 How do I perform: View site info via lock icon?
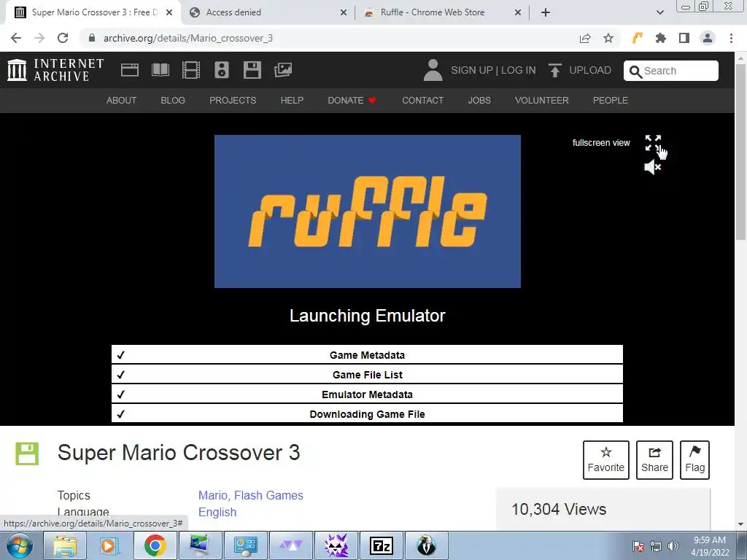coord(92,38)
